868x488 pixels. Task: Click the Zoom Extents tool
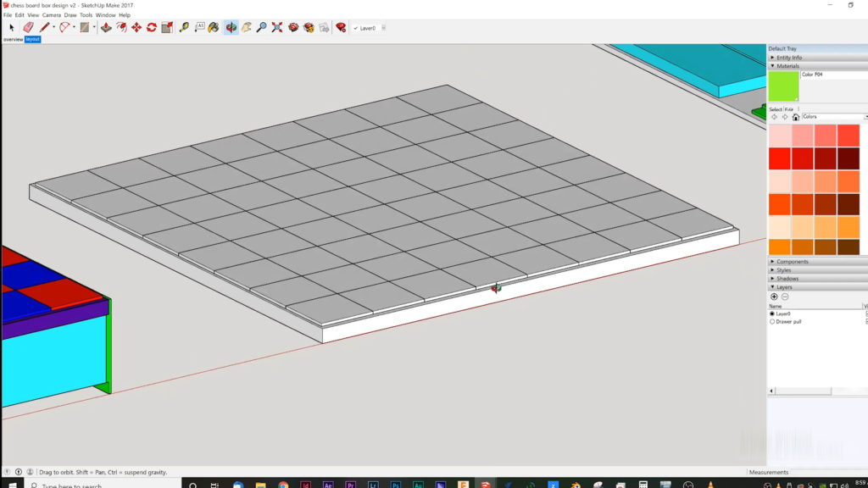277,28
